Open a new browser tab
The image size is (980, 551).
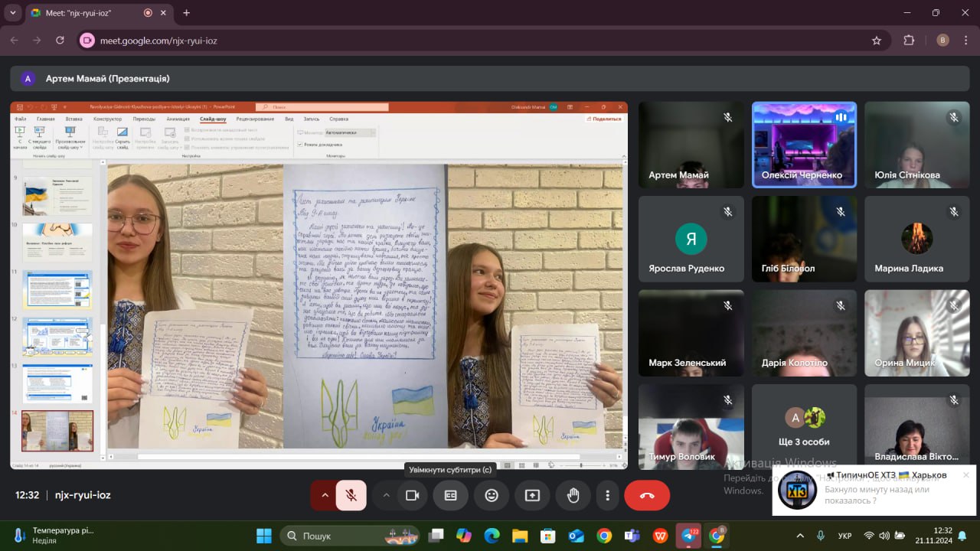[186, 13]
